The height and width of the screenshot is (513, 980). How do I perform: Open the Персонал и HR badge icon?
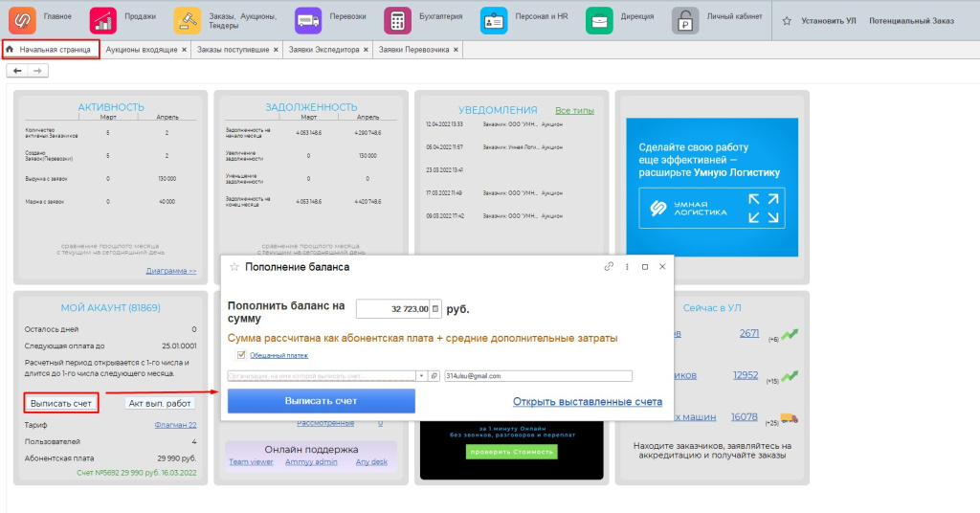(494, 21)
